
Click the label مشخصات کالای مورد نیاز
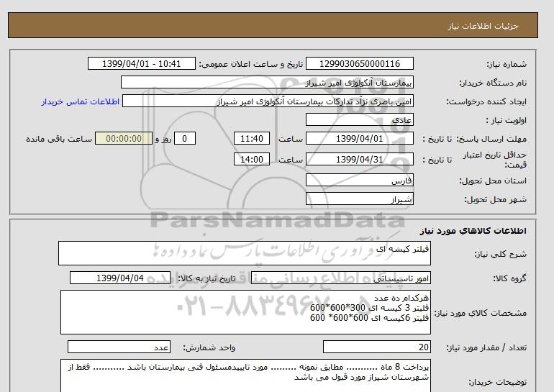click(x=480, y=313)
